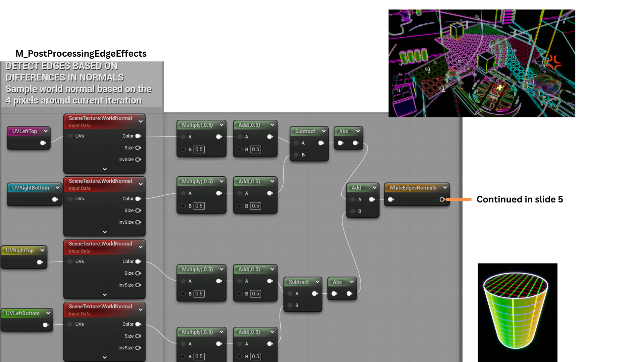Screen dimensions: 644x362
Task: Select the top Multiply(,0.5) node title
Action: 197,125
